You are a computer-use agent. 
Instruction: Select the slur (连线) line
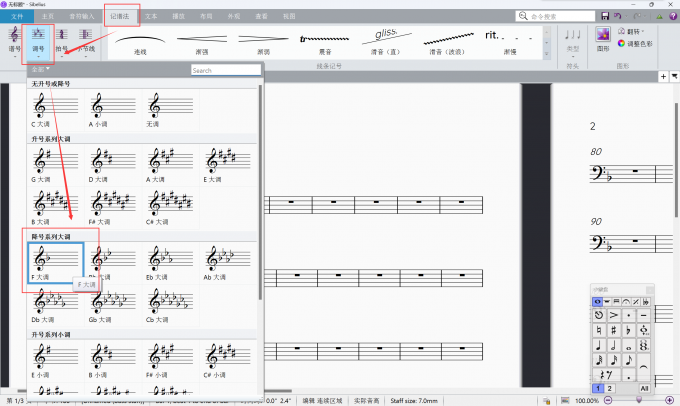coord(140,43)
